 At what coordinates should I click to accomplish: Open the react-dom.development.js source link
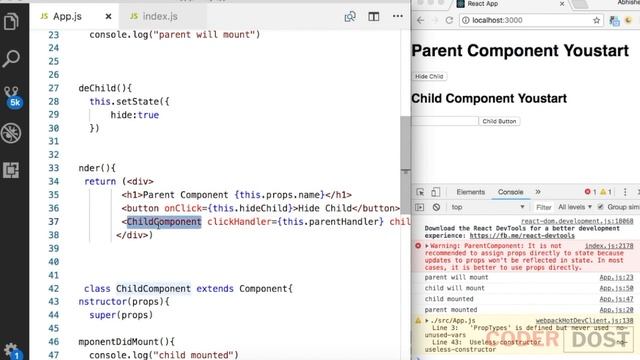tap(577, 221)
